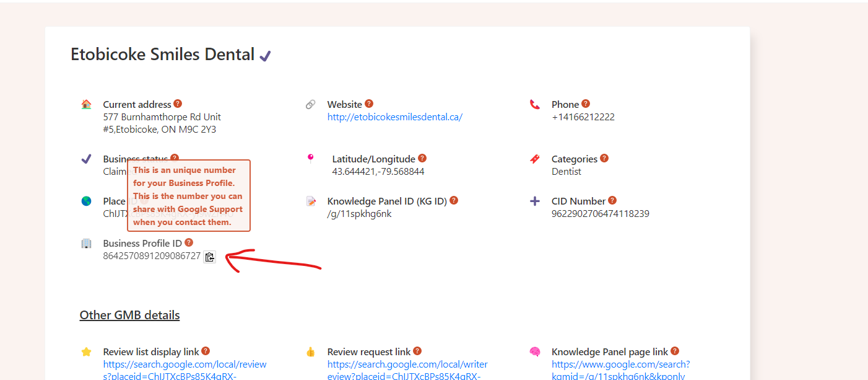Screen dimensions: 868x380
Task: Click the pin icon next to Latitude/Longitude
Action: tap(311, 158)
